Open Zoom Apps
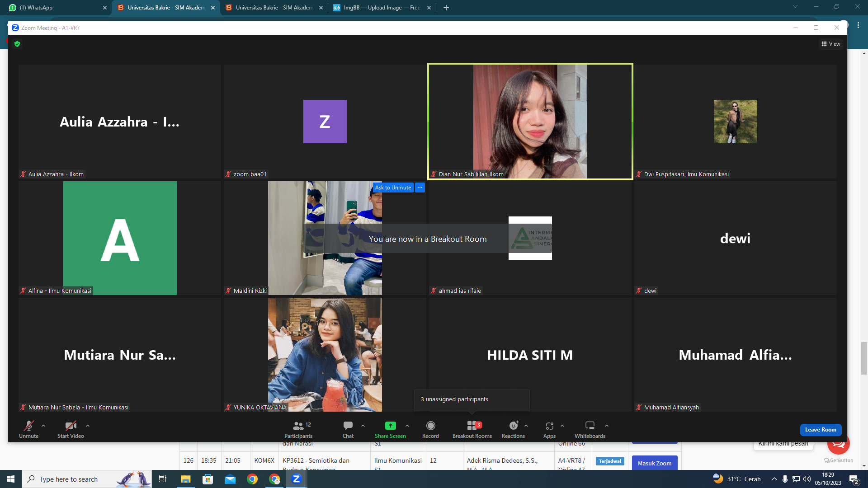Screen dimensions: 868x488 pos(549,429)
